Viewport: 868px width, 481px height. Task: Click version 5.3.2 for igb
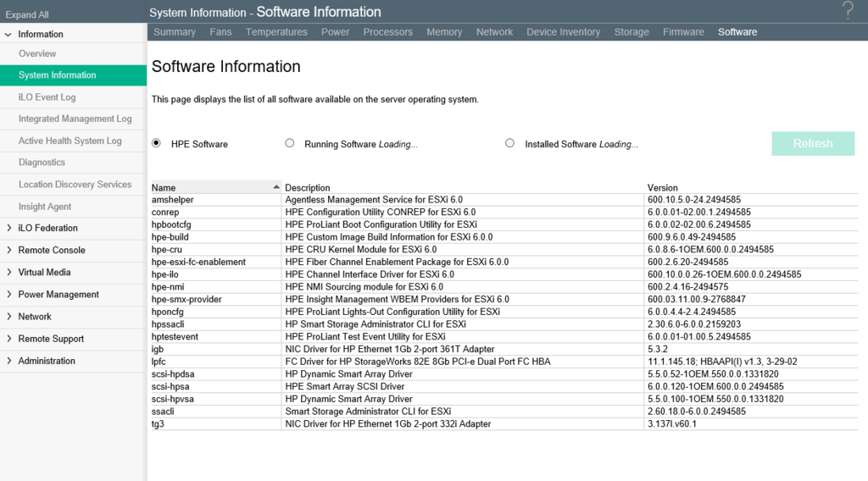(x=658, y=350)
